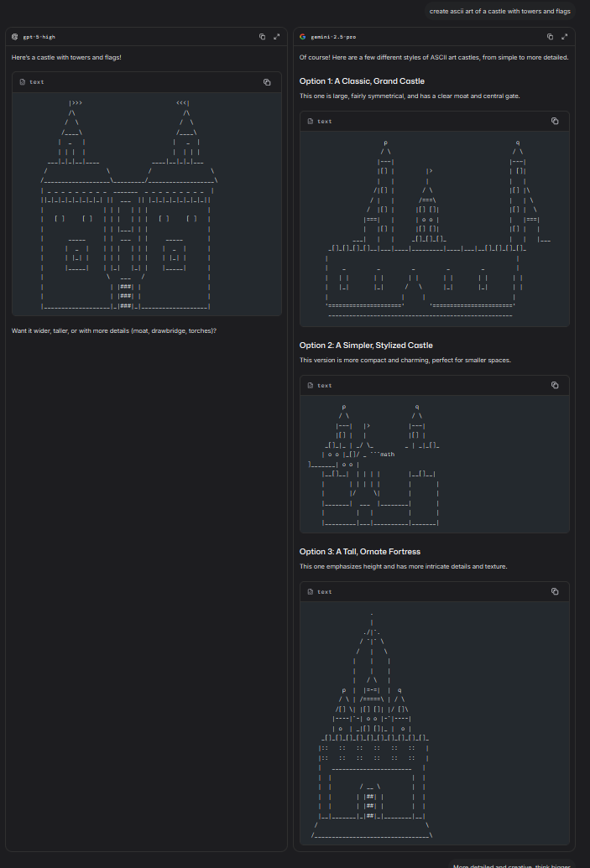The image size is (590, 868).
Task: Click the file icon in Option 3 code header
Action: [311, 592]
